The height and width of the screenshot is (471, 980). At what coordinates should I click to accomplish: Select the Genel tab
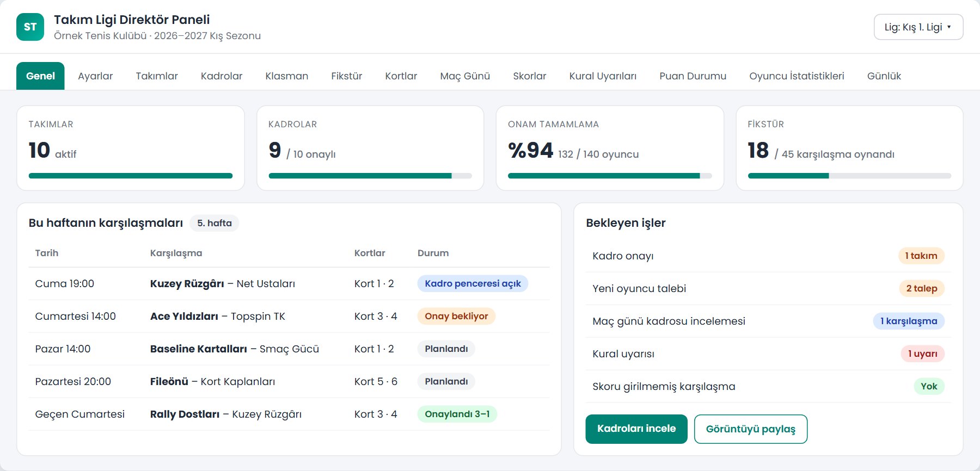[40, 76]
